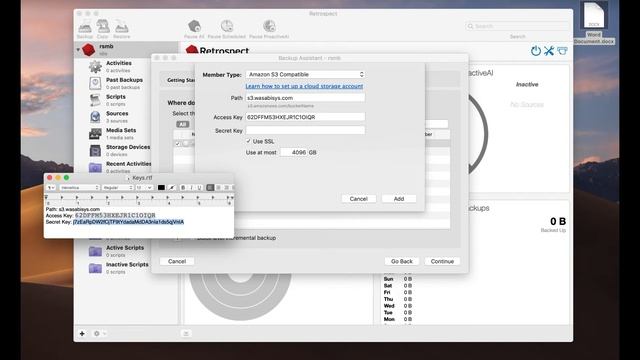The height and width of the screenshot is (360, 640).
Task: Click the highlight pen icon in Keys.rtf toolbar
Action: tap(172, 187)
